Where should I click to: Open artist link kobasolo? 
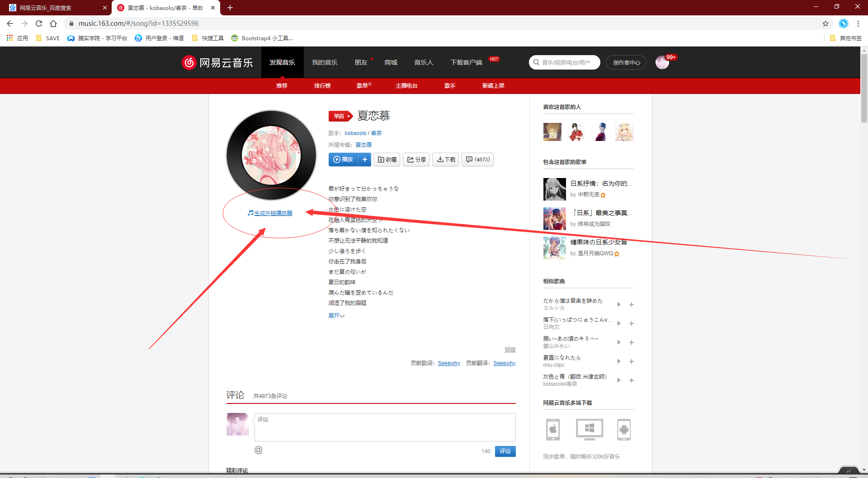(355, 133)
